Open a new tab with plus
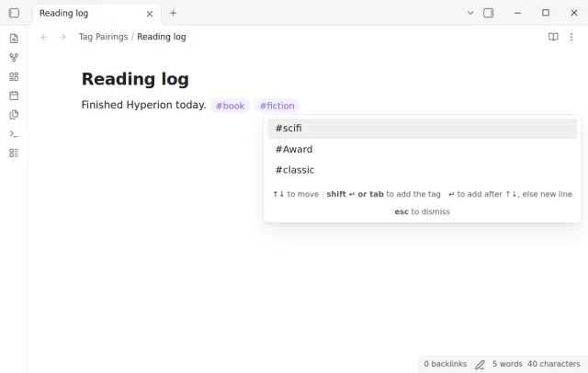 [173, 13]
